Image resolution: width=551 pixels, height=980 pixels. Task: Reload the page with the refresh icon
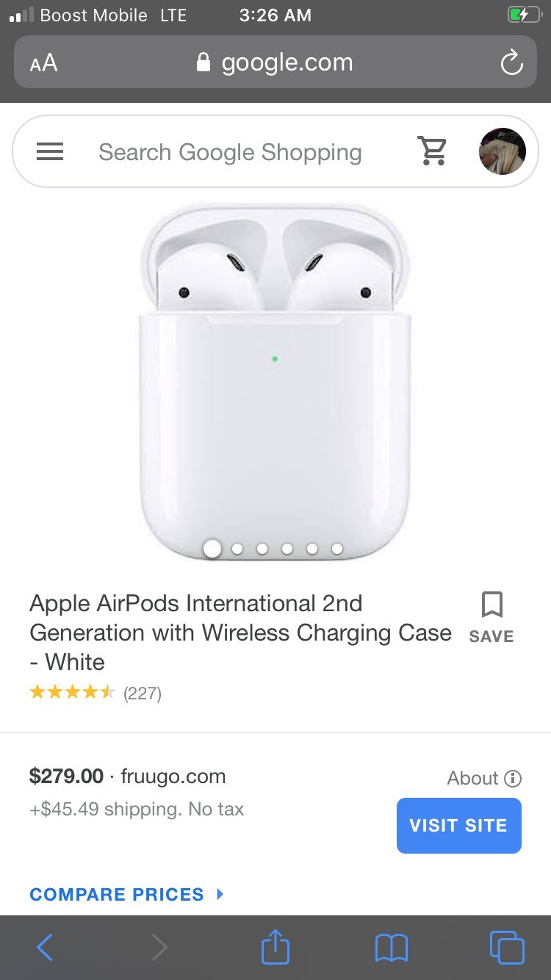[x=511, y=62]
